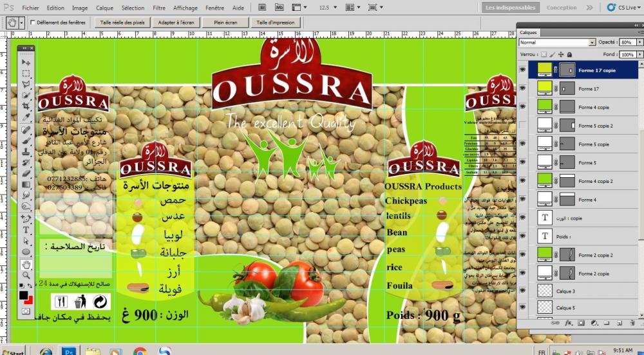Select the Eraser tool
The height and width of the screenshot is (355, 644).
pos(26,173)
